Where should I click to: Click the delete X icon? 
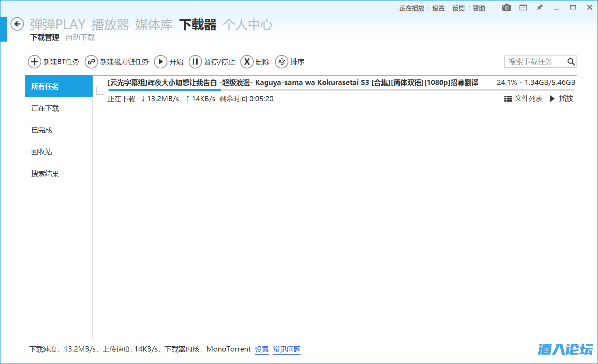pos(247,62)
